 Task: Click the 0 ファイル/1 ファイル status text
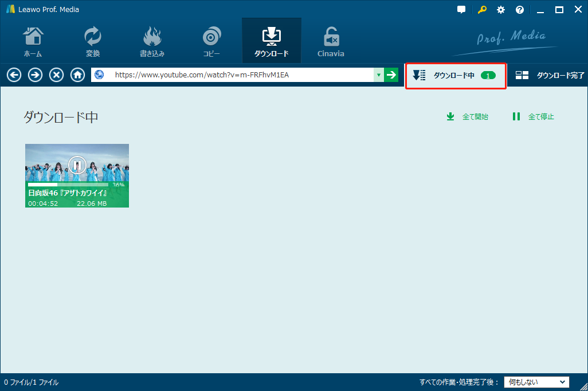pyautogui.click(x=32, y=382)
